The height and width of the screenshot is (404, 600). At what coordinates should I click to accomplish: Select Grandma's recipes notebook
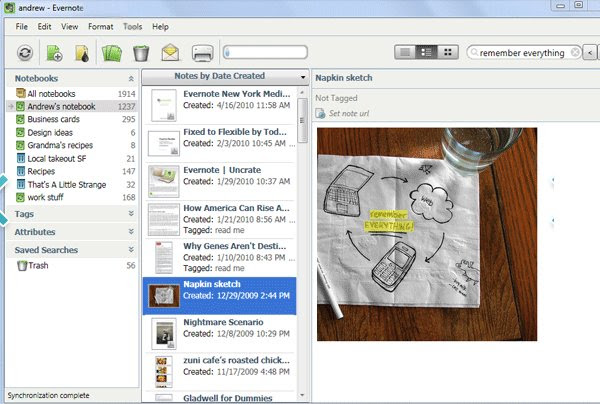(72, 145)
